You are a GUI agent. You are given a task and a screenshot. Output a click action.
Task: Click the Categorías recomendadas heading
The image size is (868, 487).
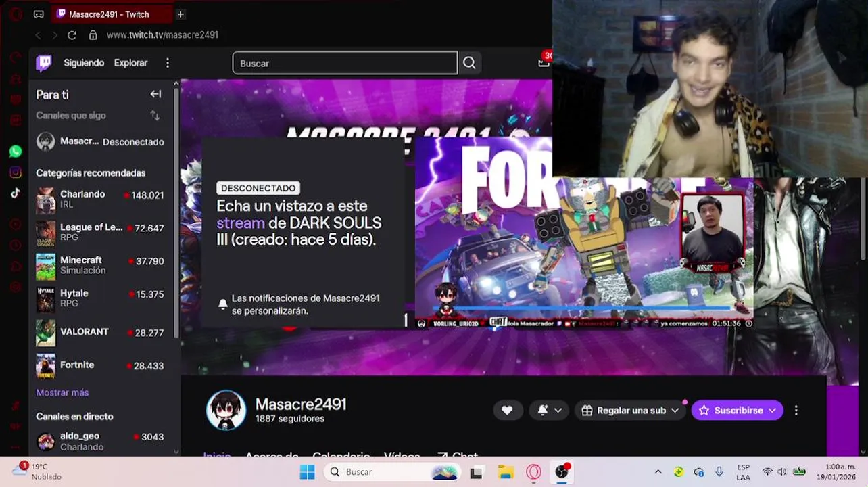[x=91, y=173]
